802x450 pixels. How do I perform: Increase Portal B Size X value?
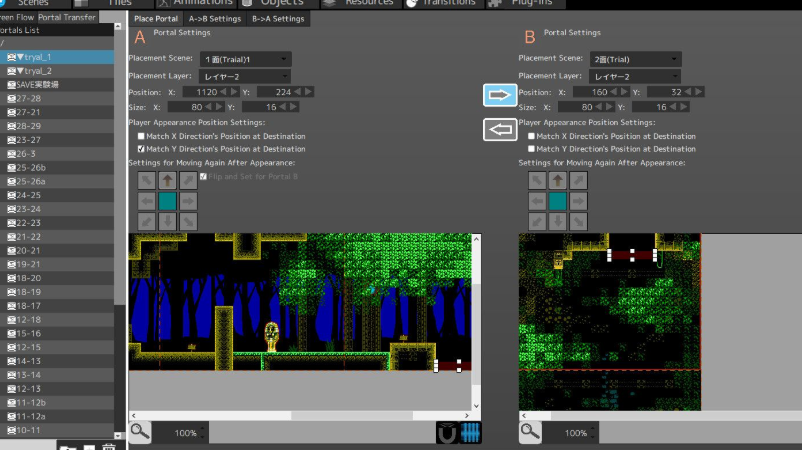point(609,107)
